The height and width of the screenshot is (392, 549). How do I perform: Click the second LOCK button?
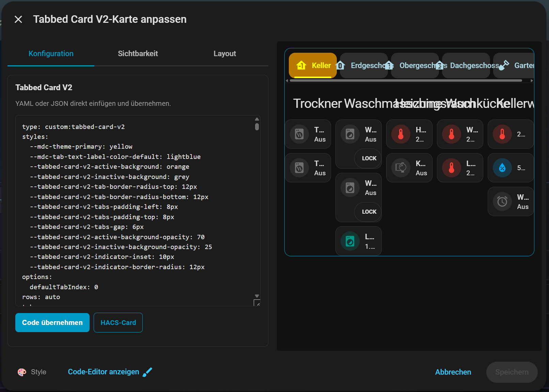[369, 212]
